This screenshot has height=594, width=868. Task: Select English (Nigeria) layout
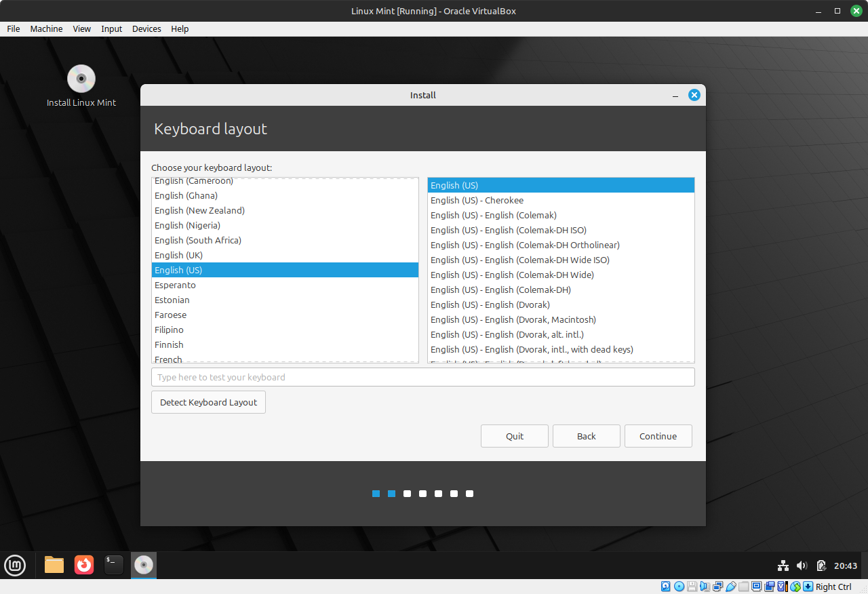click(285, 225)
